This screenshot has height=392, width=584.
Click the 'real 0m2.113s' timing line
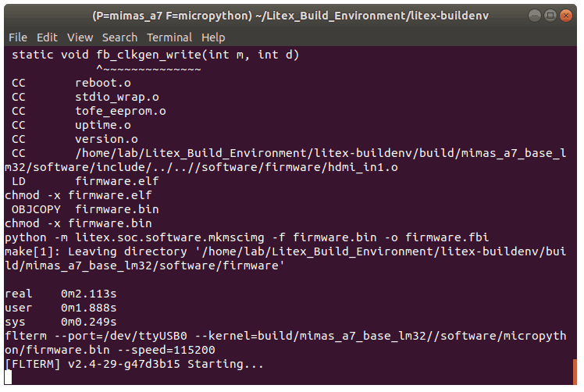pyautogui.click(x=60, y=294)
